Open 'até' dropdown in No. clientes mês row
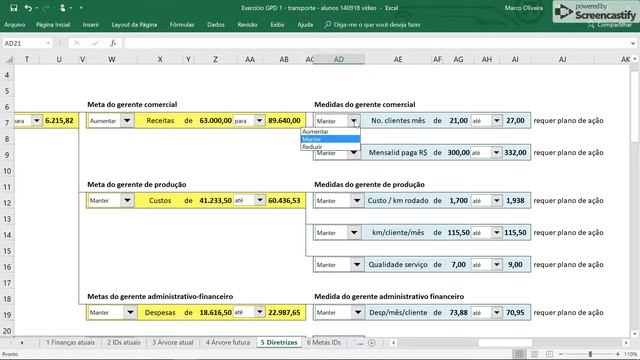The image size is (640, 360). [496, 120]
